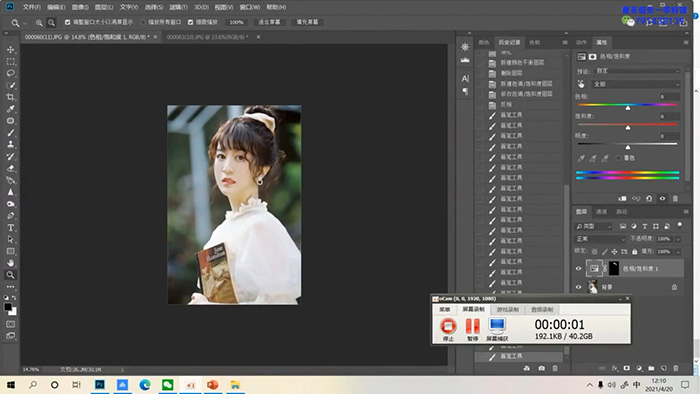This screenshot has height=394, width=700.
Task: Click the Fit Screen button
Action: point(269,22)
